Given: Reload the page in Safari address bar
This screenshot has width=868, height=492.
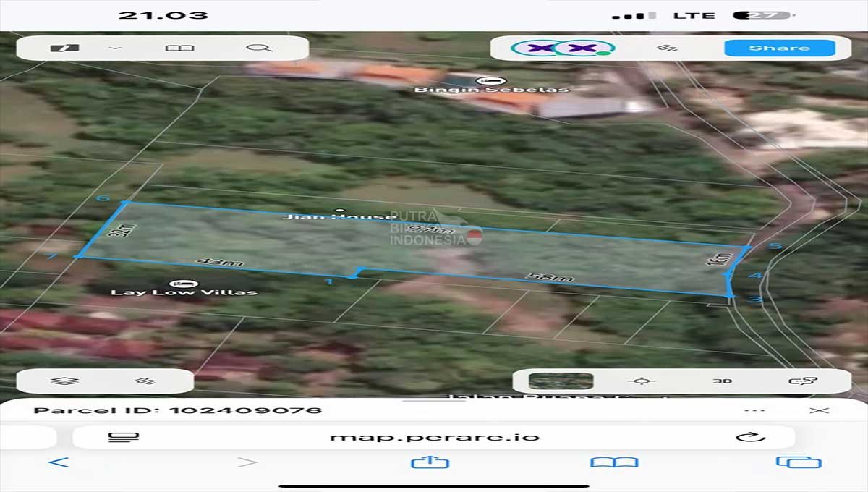Looking at the screenshot, I should click(x=750, y=437).
